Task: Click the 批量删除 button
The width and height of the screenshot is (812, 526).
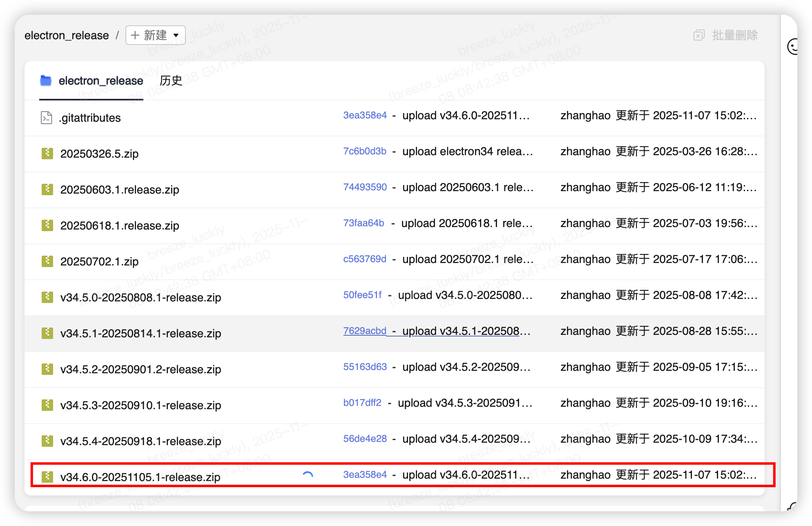Action: 735,35
